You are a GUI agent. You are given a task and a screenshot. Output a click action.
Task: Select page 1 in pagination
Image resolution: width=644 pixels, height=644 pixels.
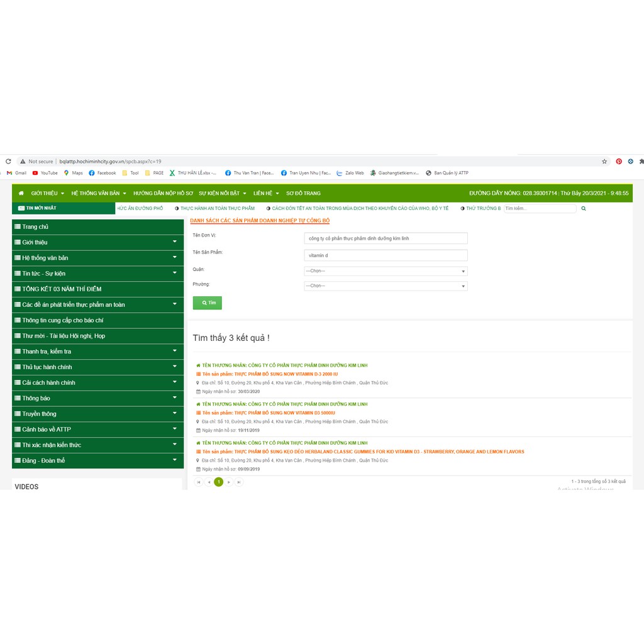coord(219,482)
